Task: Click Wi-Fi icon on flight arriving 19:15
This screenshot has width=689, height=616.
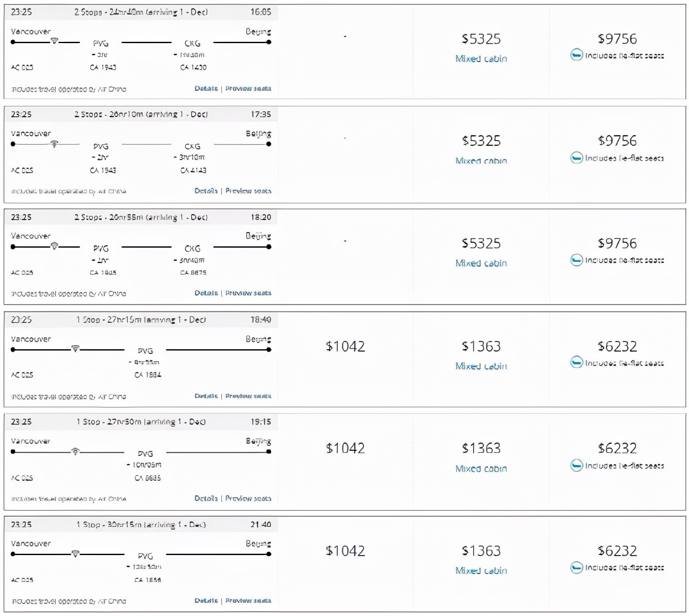Action: (x=75, y=451)
